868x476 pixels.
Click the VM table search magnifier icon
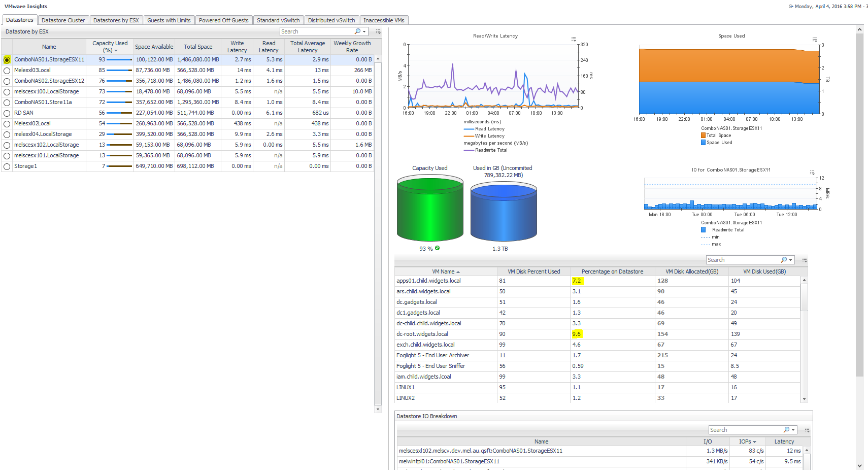(784, 260)
